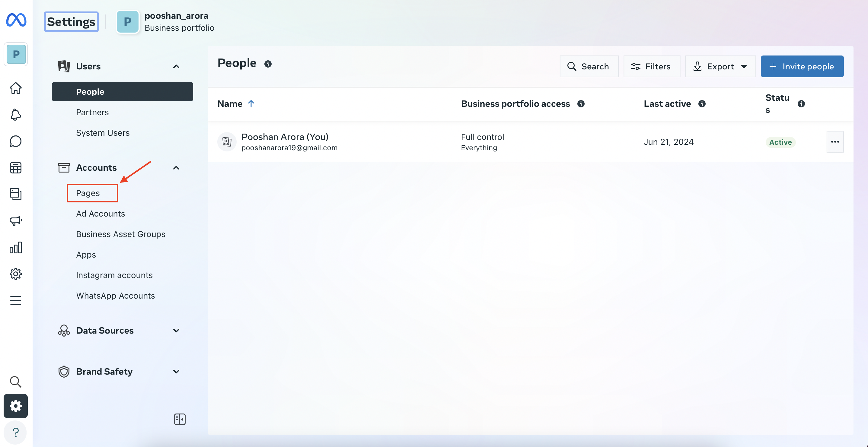The height and width of the screenshot is (447, 868).
Task: Collapse the Users section chevron
Action: 176,66
